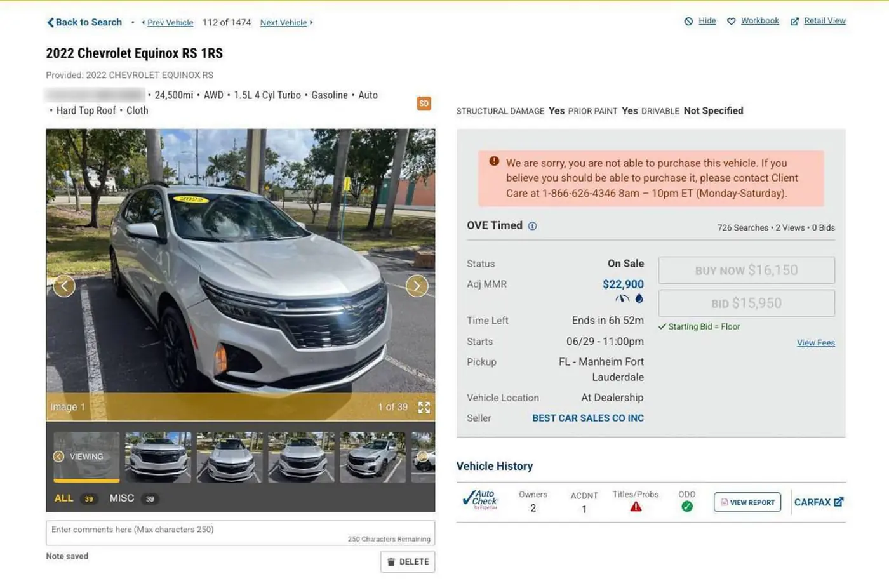Open the CARFAX report link
Image resolution: width=889 pixels, height=588 pixels.
click(x=819, y=502)
